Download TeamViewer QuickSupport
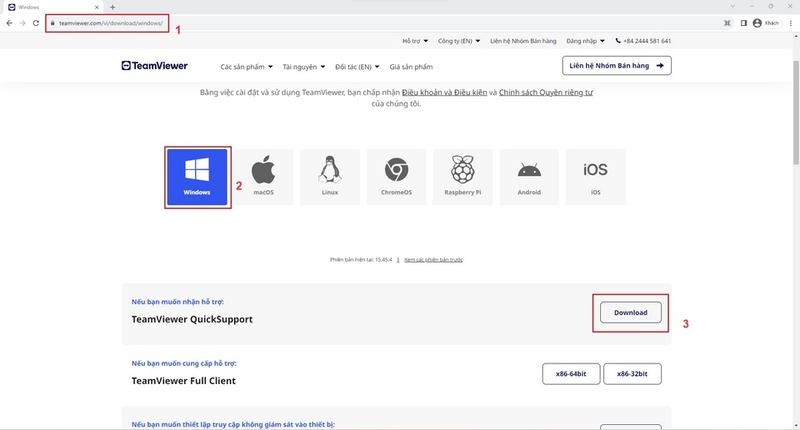 coord(631,313)
